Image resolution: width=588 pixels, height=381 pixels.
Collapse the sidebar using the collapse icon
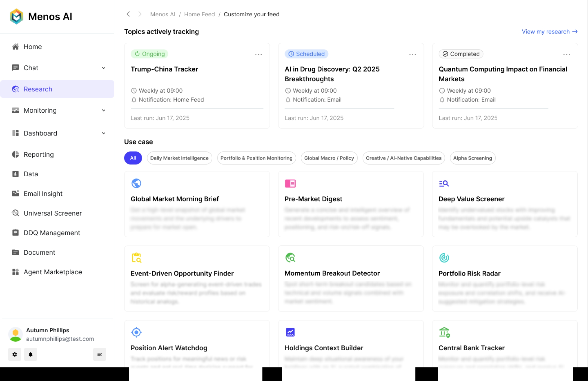click(x=99, y=354)
